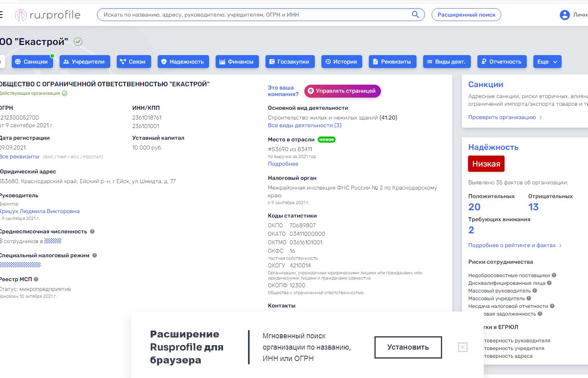Click the help icon for Дисквалифицированные лица
This screenshot has height=378, width=588.
coord(549,283)
